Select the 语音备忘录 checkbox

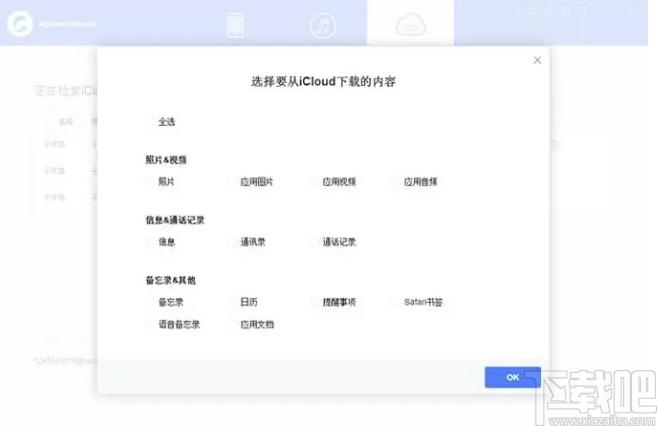pyautogui.click(x=150, y=324)
